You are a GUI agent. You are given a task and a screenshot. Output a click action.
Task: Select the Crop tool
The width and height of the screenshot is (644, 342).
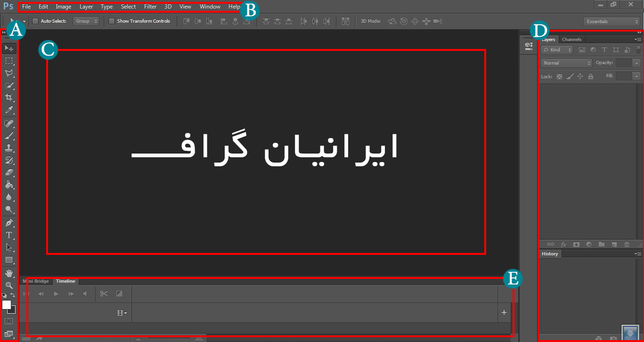point(9,98)
